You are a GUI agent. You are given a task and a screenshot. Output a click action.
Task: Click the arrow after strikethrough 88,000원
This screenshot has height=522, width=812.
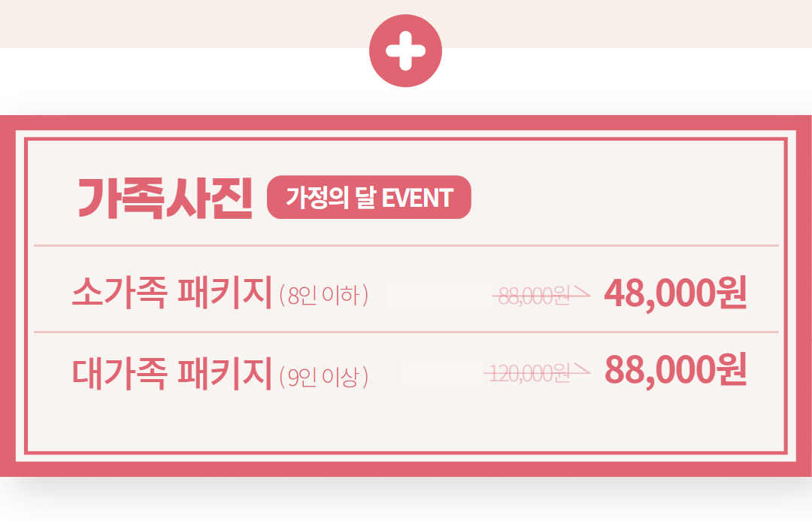pyautogui.click(x=581, y=292)
